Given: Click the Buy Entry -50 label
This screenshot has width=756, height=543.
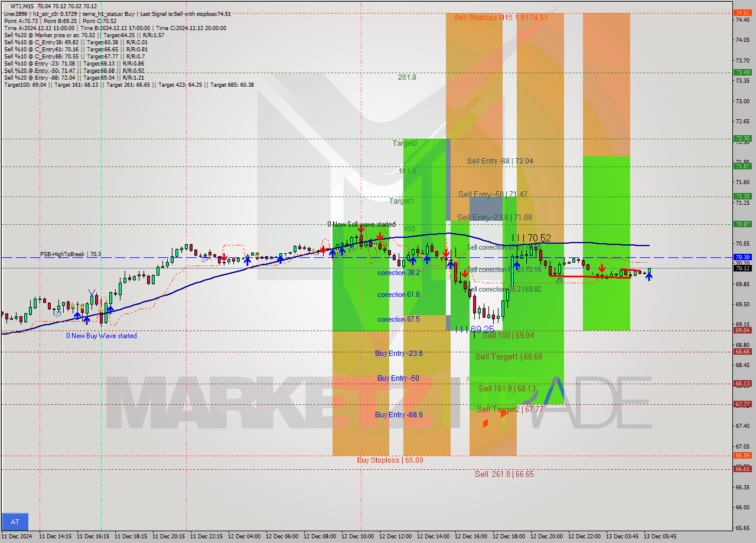Looking at the screenshot, I should point(398,378).
